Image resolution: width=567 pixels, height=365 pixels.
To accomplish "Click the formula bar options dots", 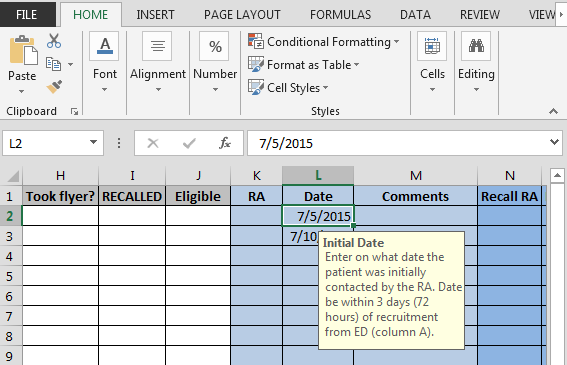I will coord(119,143).
